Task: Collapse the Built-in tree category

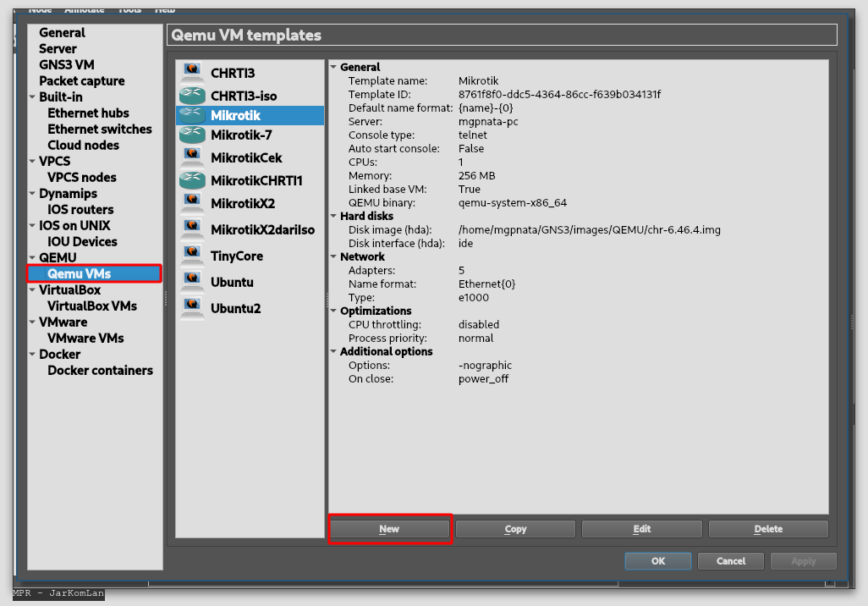Action: [x=32, y=97]
